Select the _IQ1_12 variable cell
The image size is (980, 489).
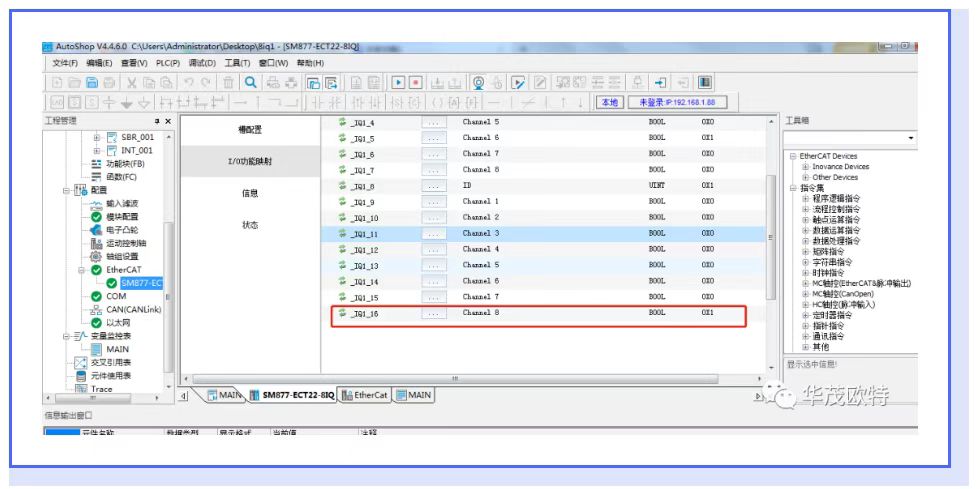pos(364,250)
